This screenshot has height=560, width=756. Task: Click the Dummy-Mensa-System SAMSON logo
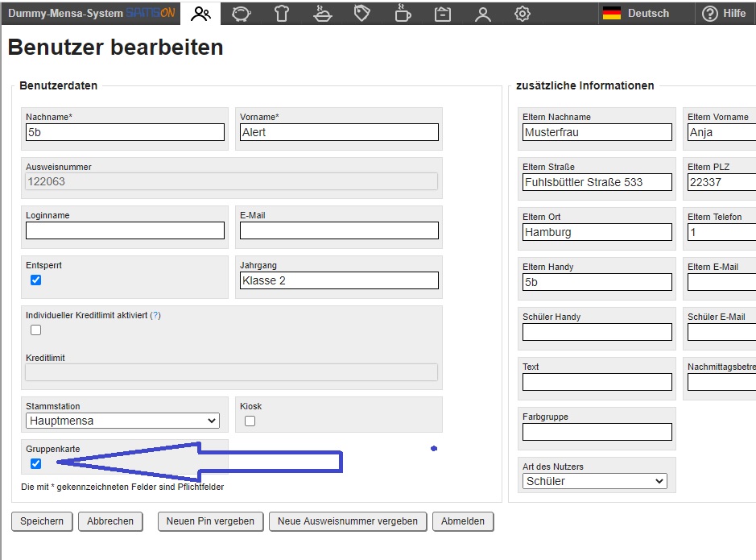coord(91,13)
